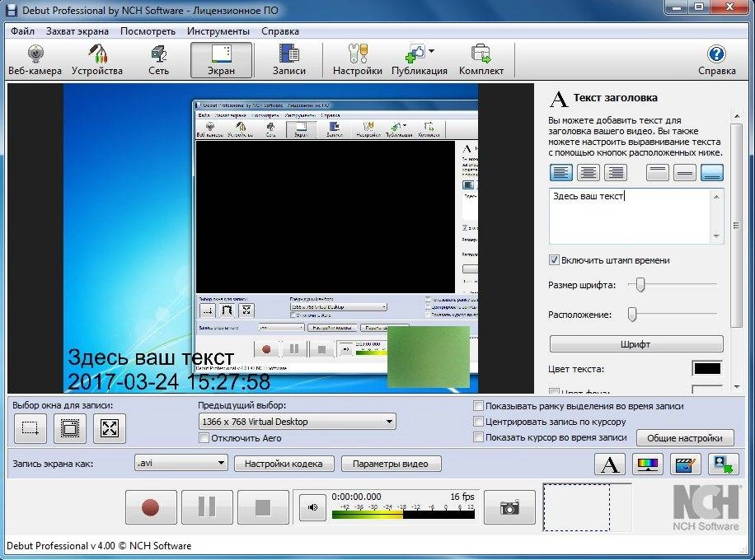Pause the recording
755x560 pixels.
pyautogui.click(x=207, y=507)
